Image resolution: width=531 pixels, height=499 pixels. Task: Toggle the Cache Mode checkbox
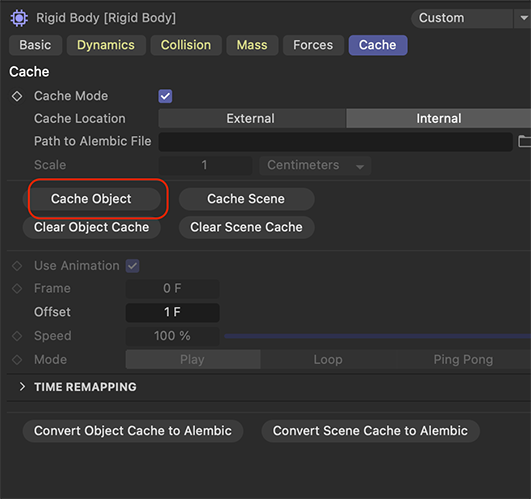tap(165, 96)
